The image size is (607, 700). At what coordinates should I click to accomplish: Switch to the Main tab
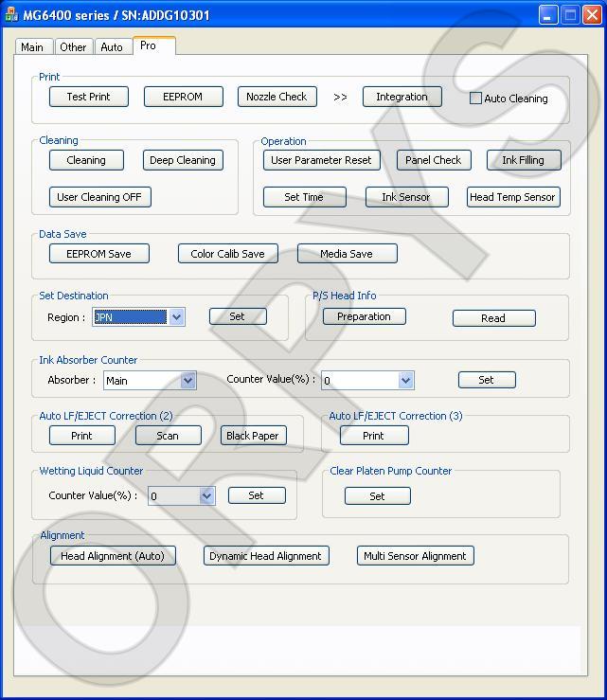(x=33, y=46)
